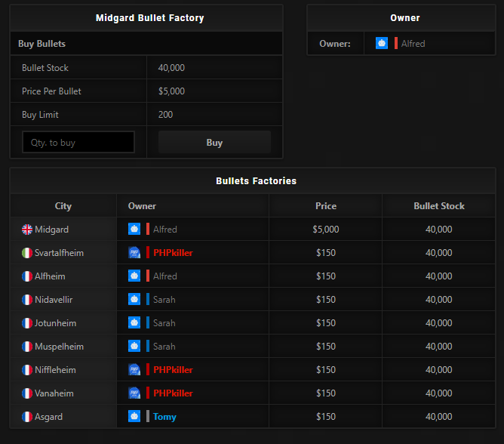504x444 pixels.
Task: Click red rank bar next to Alfred in Alfheim row
Action: (x=148, y=276)
